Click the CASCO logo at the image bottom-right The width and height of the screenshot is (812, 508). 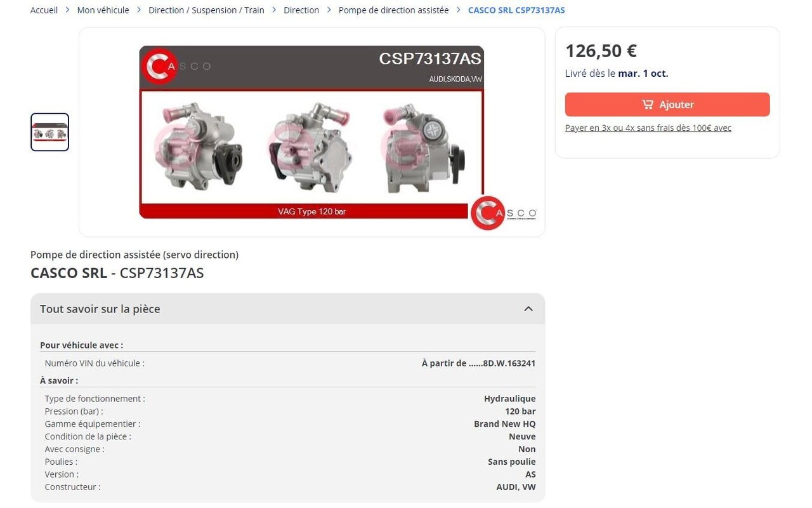click(504, 213)
